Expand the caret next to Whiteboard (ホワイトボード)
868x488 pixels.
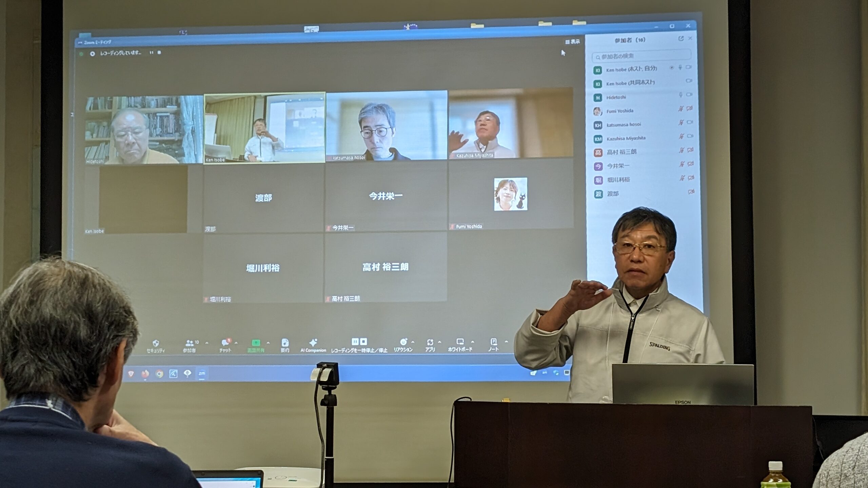[x=473, y=342]
